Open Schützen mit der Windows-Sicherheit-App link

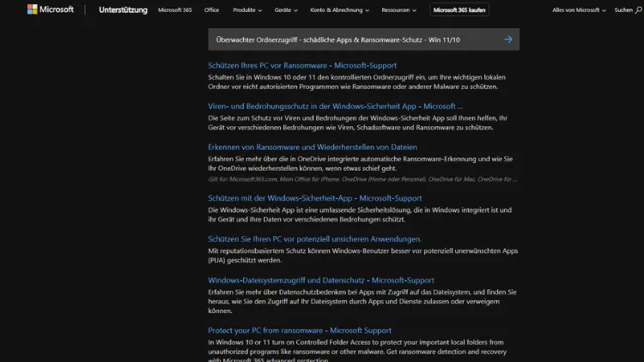314,198
